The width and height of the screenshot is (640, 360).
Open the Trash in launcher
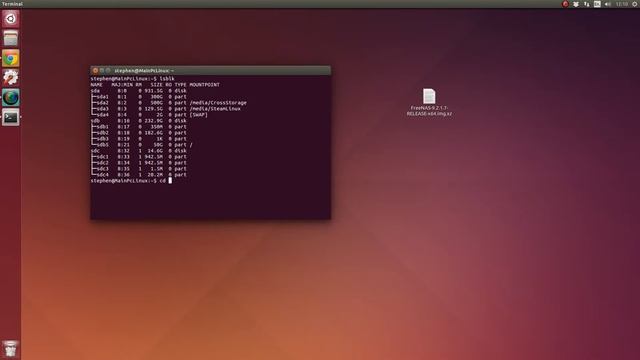11,349
